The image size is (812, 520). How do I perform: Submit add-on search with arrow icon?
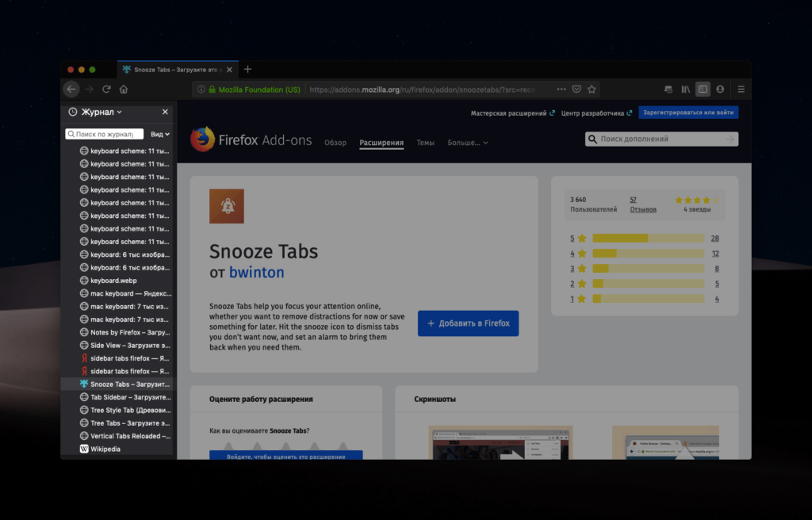click(x=730, y=139)
